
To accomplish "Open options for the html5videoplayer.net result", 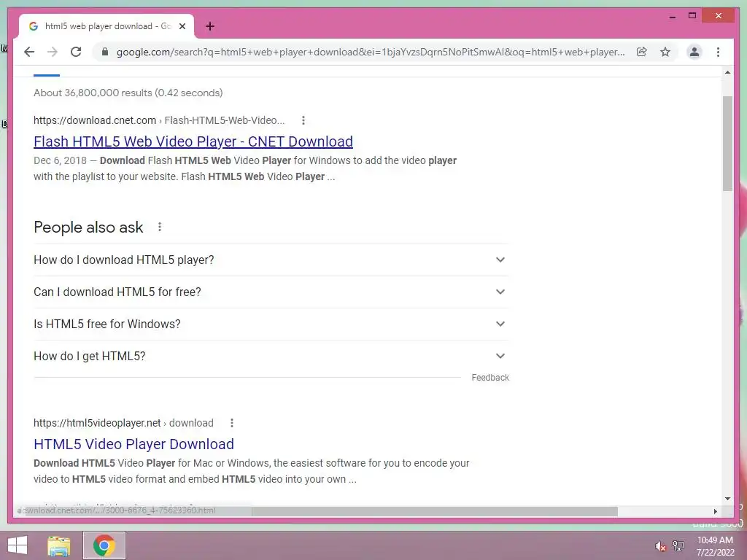I will [x=231, y=423].
